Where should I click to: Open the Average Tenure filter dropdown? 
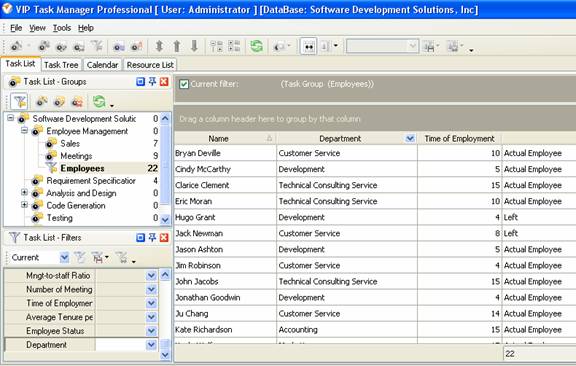(151, 317)
